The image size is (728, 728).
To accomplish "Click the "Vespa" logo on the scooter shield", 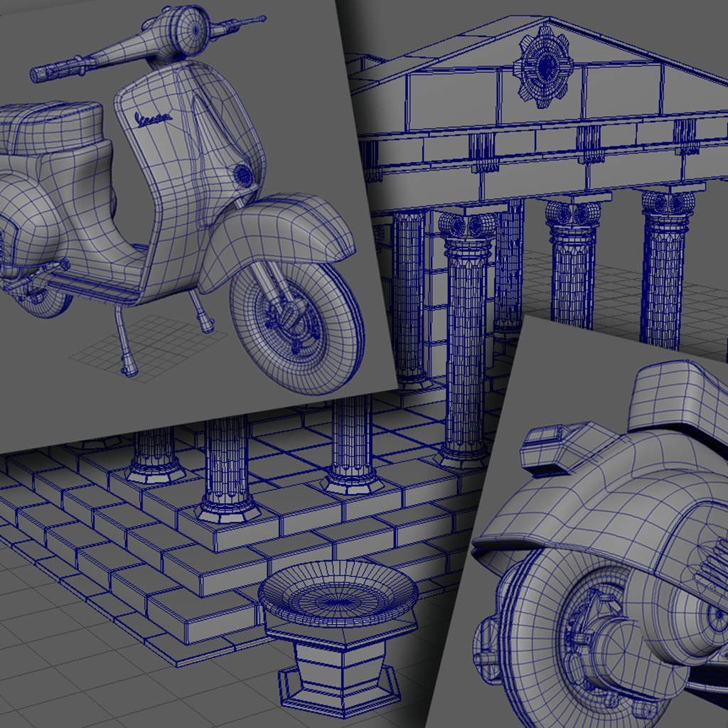I will pos(153,119).
